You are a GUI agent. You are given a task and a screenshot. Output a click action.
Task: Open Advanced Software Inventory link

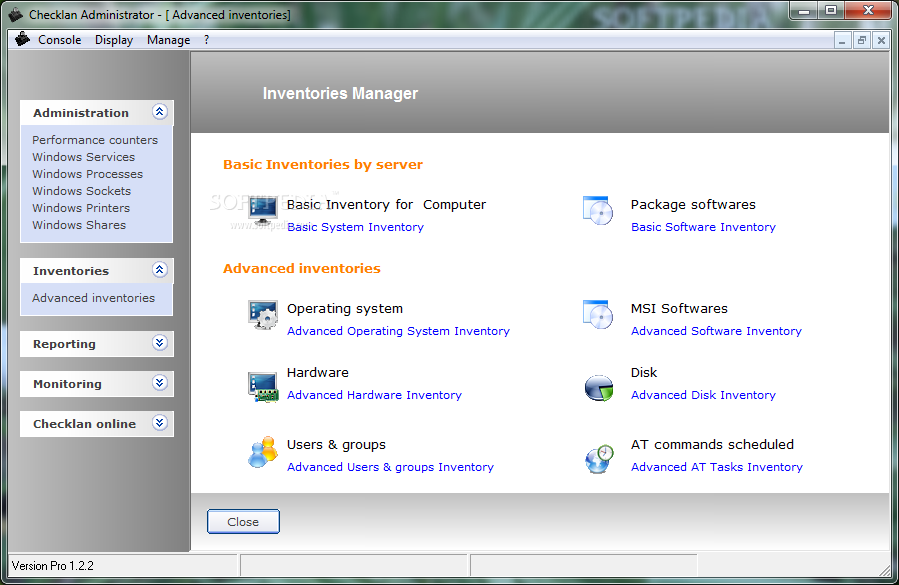(716, 331)
